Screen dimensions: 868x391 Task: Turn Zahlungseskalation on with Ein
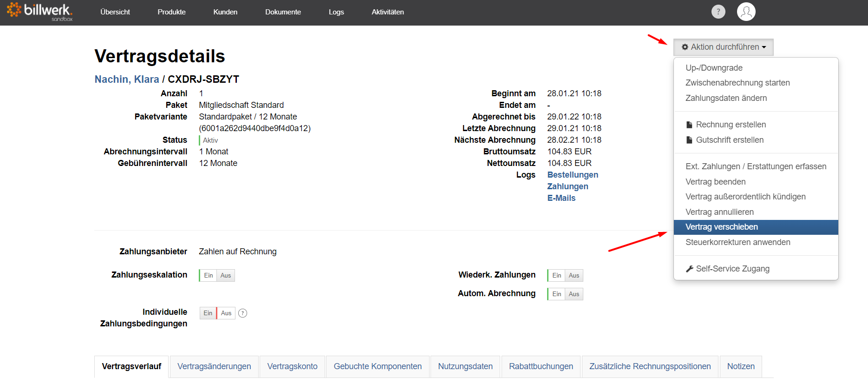[x=208, y=276]
